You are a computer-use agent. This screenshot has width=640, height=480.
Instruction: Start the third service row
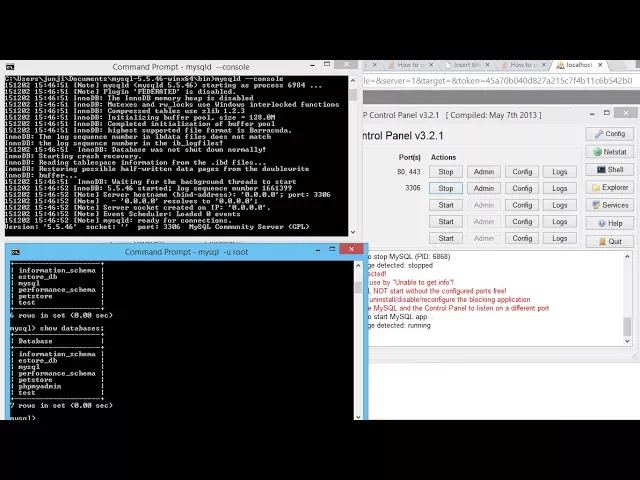point(446,205)
